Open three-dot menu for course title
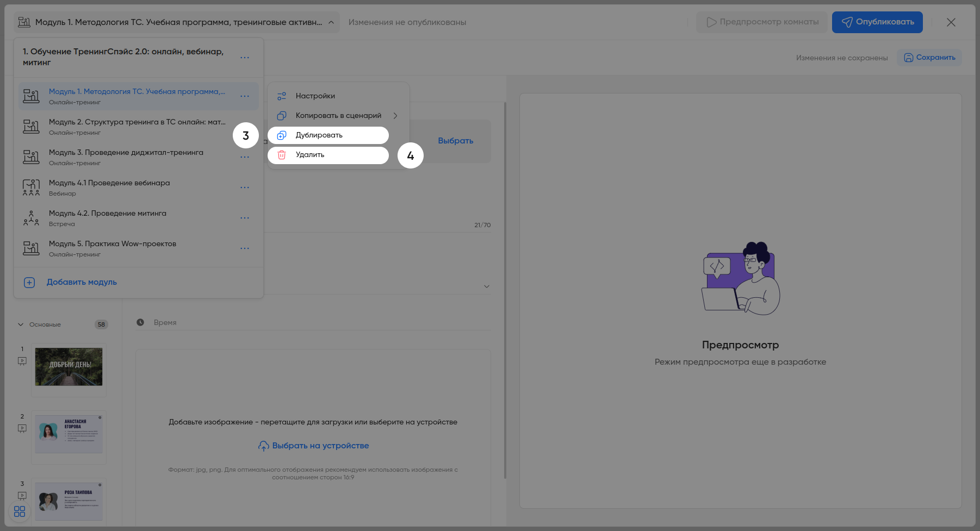 point(245,57)
